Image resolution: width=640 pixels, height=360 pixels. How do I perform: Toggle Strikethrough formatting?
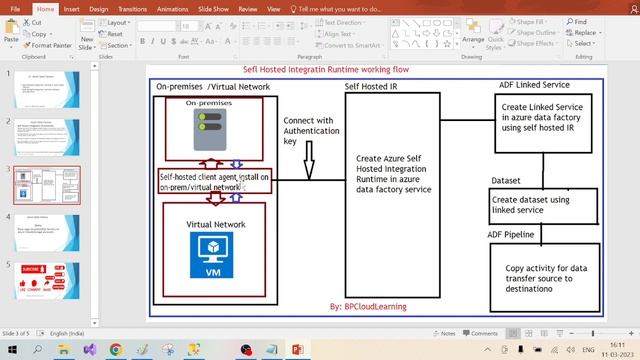coord(184,41)
